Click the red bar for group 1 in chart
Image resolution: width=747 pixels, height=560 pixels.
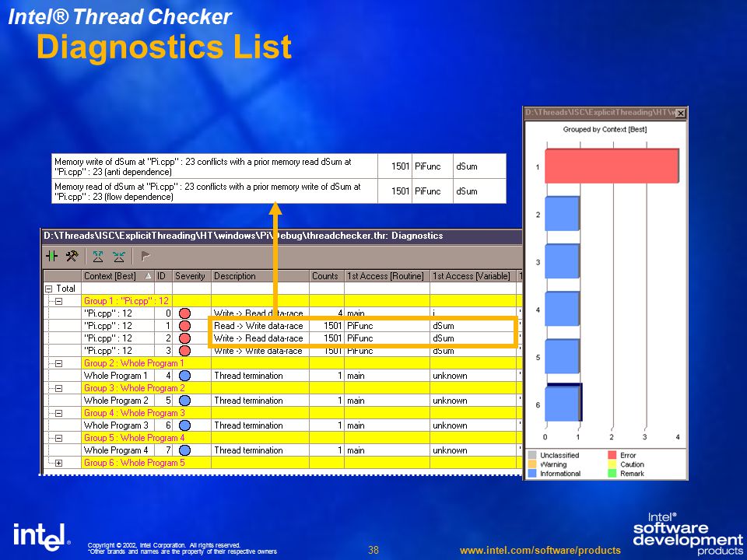[x=612, y=166]
